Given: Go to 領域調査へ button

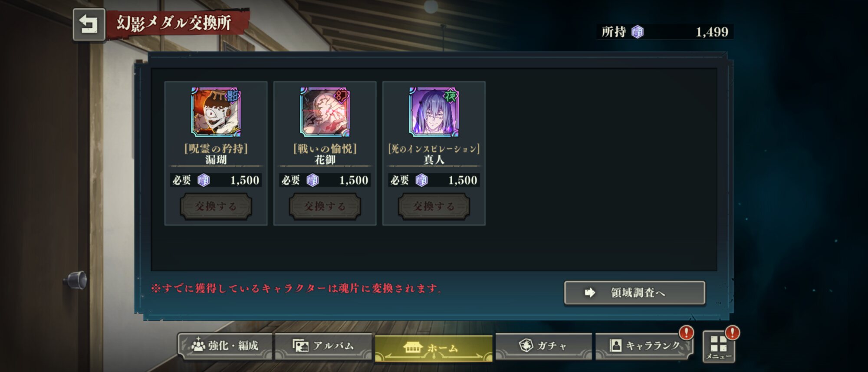Looking at the screenshot, I should pos(635,293).
